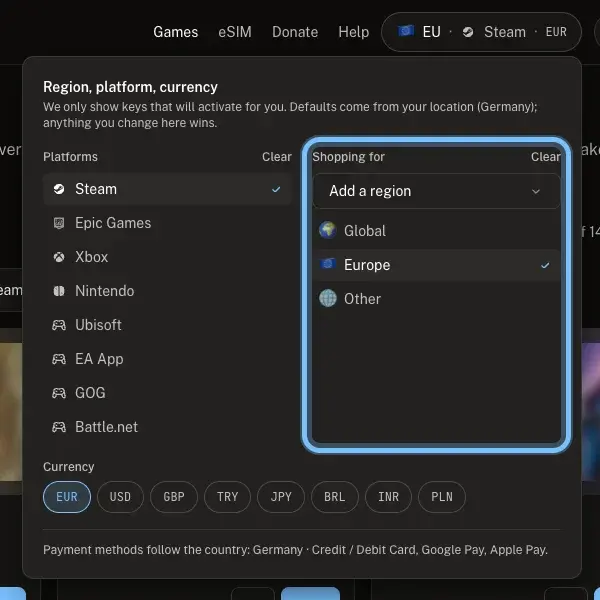Click the 'Payment methods follow the country' note

point(295,550)
